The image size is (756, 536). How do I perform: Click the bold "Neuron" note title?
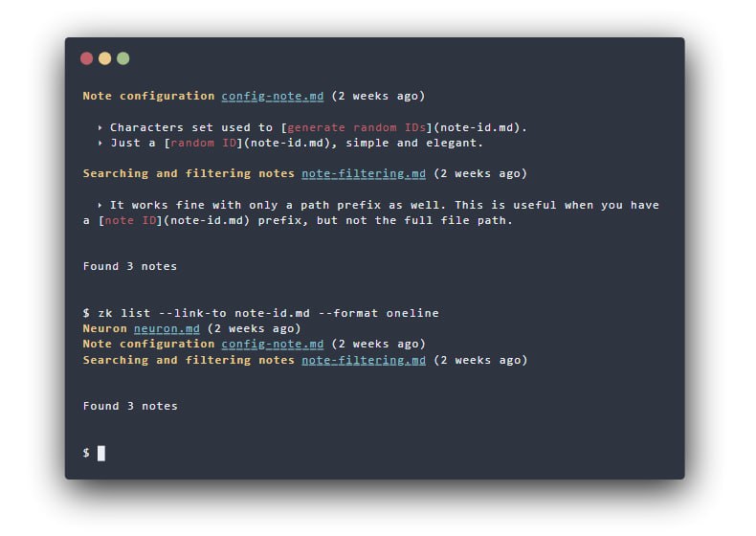(104, 328)
